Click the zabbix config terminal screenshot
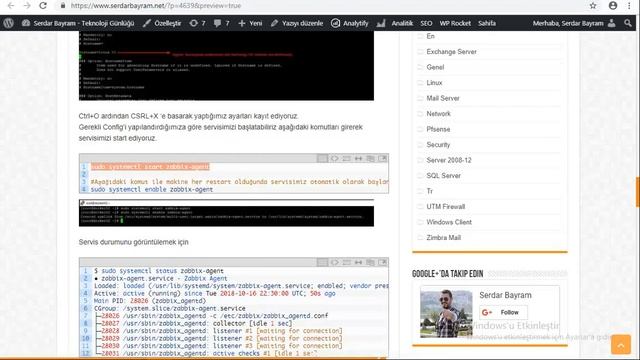This screenshot has width=640, height=360. pyautogui.click(x=226, y=66)
